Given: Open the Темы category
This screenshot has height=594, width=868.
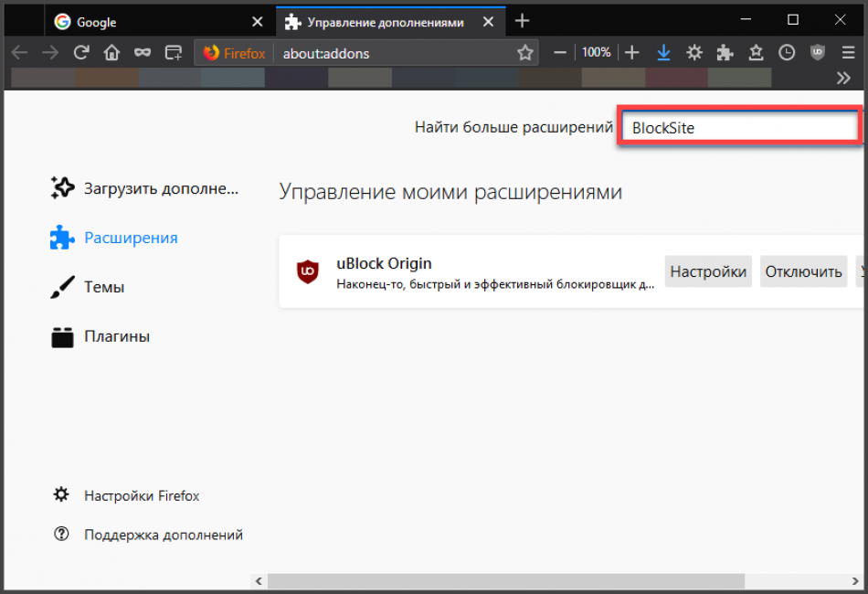Looking at the screenshot, I should pos(88,287).
